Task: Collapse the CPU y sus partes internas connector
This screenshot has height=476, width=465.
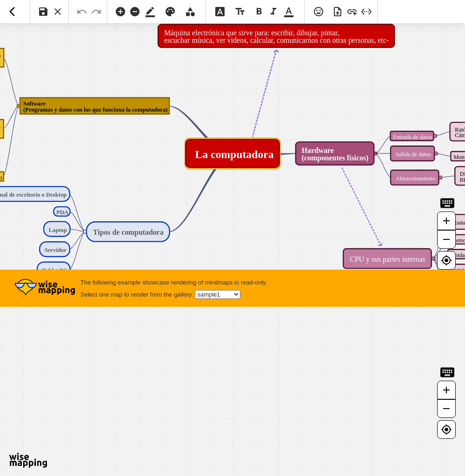Action: tap(433, 258)
